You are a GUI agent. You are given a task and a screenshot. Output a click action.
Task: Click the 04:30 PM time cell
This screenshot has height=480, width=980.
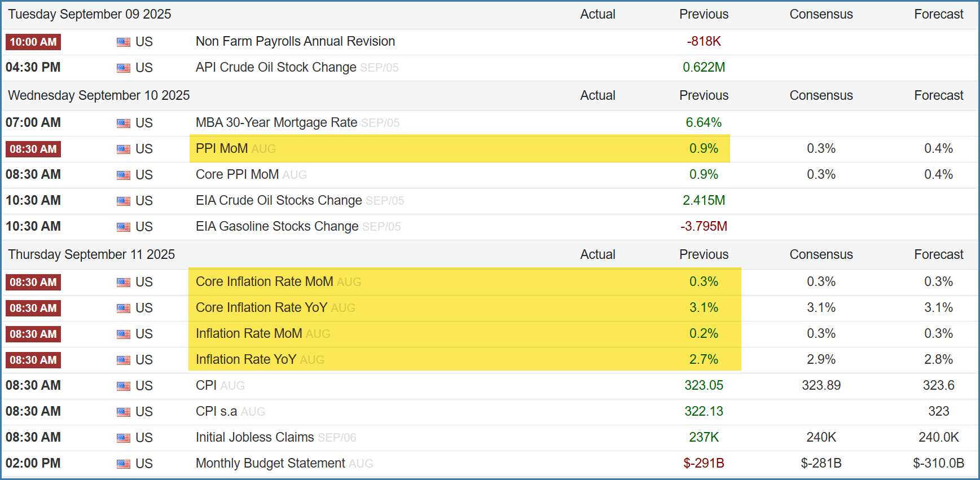33,67
